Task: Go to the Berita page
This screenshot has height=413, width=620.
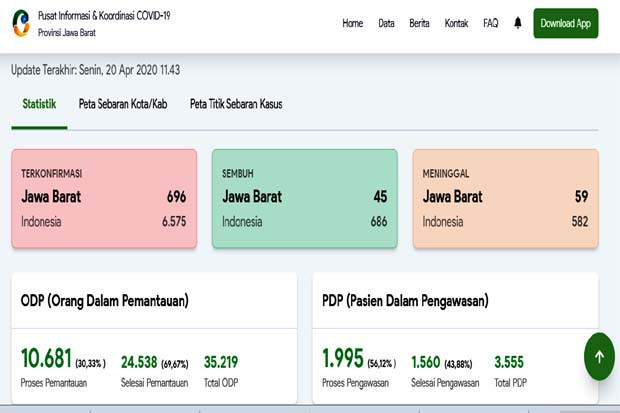Action: click(419, 23)
